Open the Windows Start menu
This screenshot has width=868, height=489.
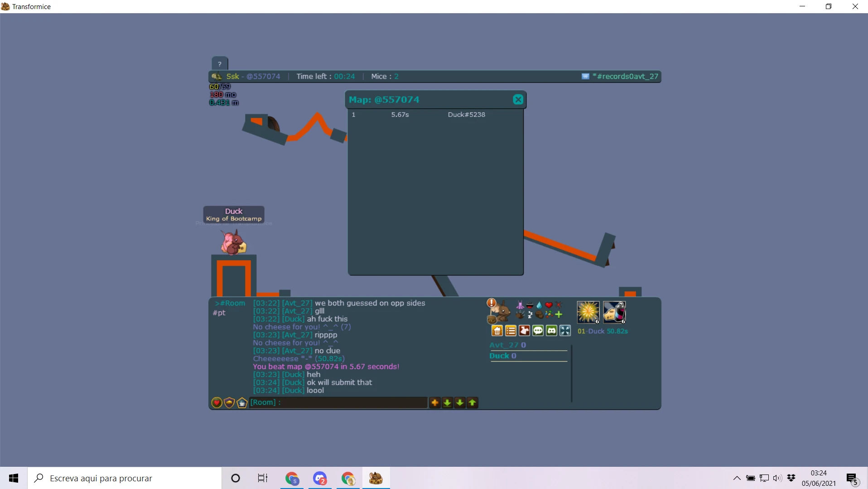point(14,478)
